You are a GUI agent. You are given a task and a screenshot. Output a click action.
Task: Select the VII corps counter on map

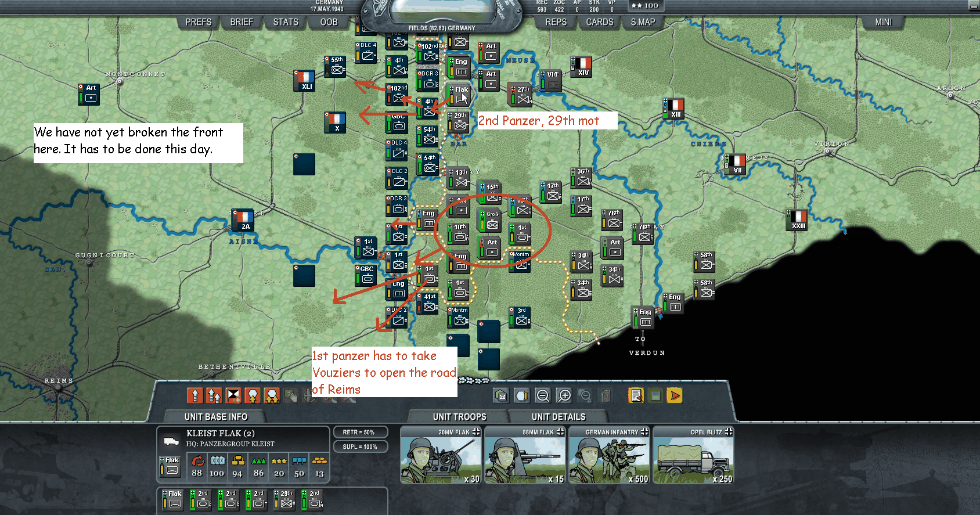(x=736, y=164)
